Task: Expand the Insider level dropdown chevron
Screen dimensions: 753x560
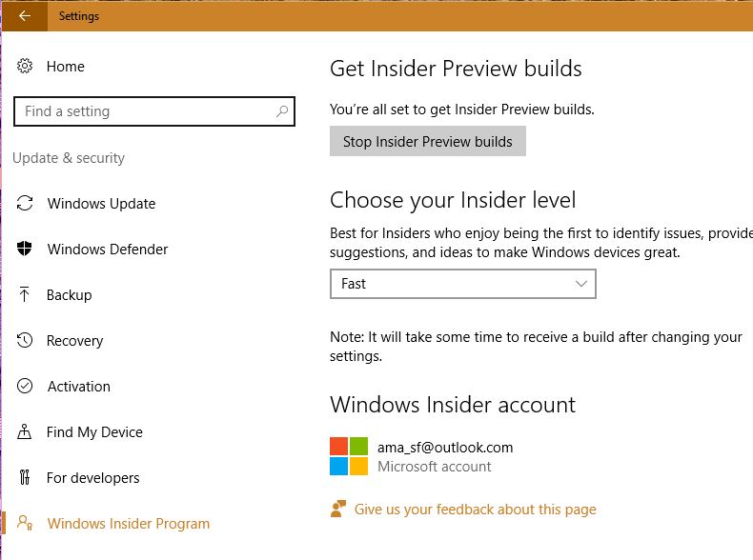Action: [x=582, y=284]
